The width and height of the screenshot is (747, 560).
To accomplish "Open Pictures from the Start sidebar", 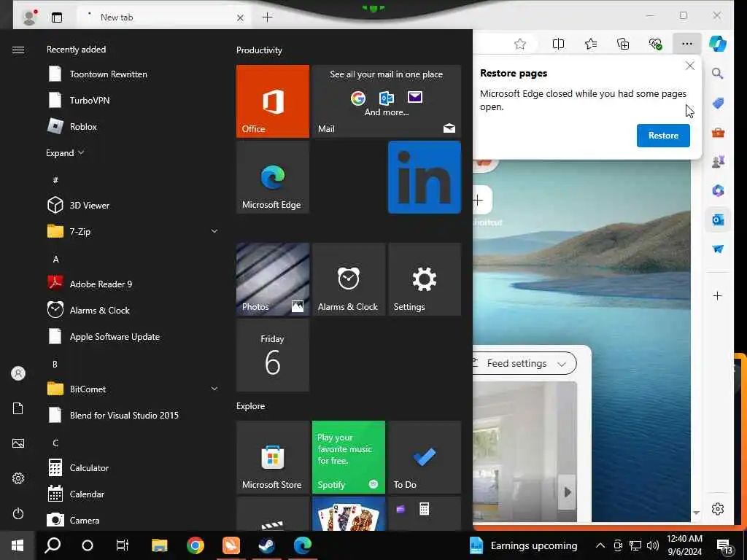I will [x=18, y=443].
